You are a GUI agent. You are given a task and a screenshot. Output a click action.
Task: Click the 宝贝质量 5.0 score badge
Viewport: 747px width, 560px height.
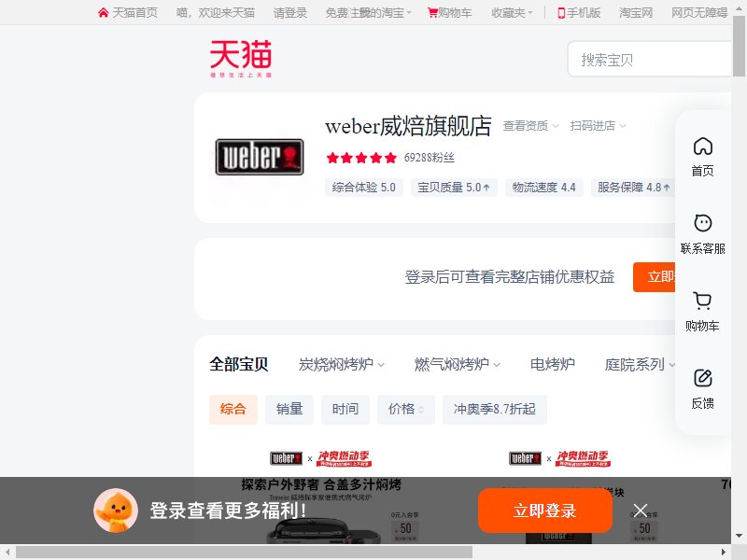[x=454, y=188]
